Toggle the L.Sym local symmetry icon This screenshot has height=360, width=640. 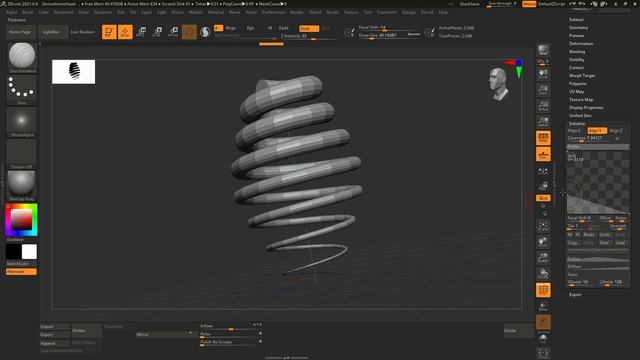[x=543, y=171]
